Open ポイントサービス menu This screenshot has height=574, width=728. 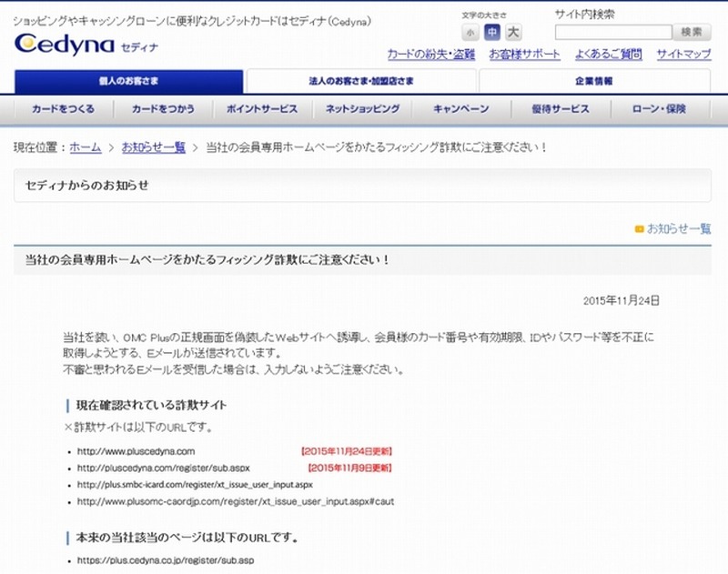tap(262, 109)
